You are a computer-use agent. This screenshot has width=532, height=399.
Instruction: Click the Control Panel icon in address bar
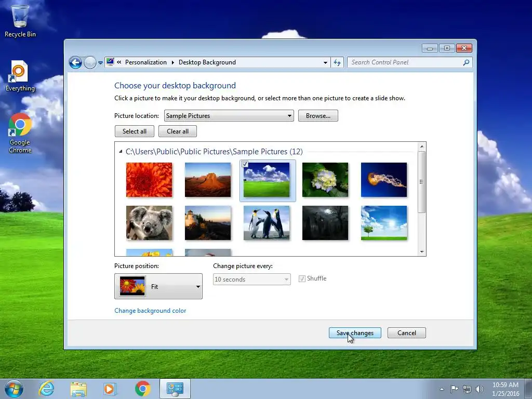(110, 62)
